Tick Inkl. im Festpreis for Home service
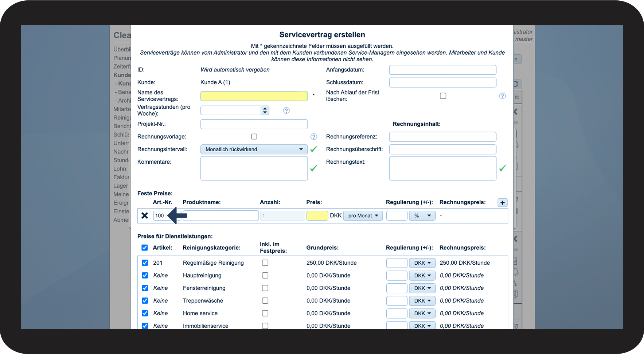 pos(265,313)
